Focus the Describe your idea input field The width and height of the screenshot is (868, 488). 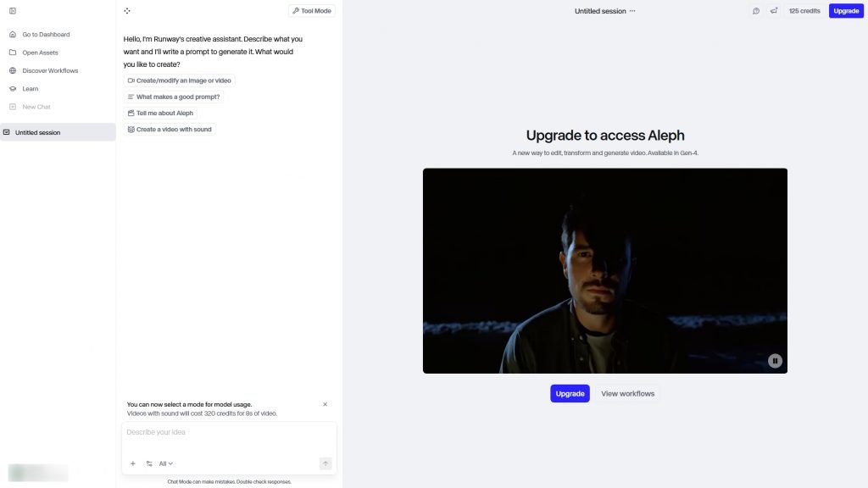point(229,433)
